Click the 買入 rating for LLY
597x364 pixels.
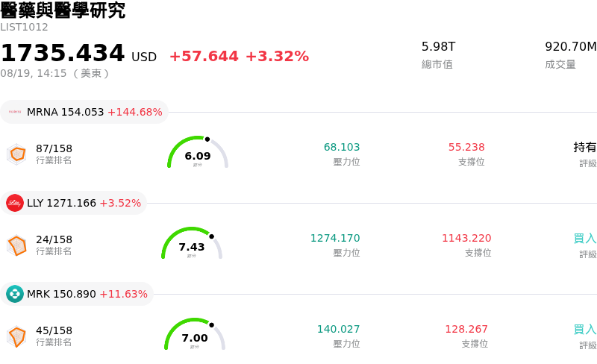[585, 239]
